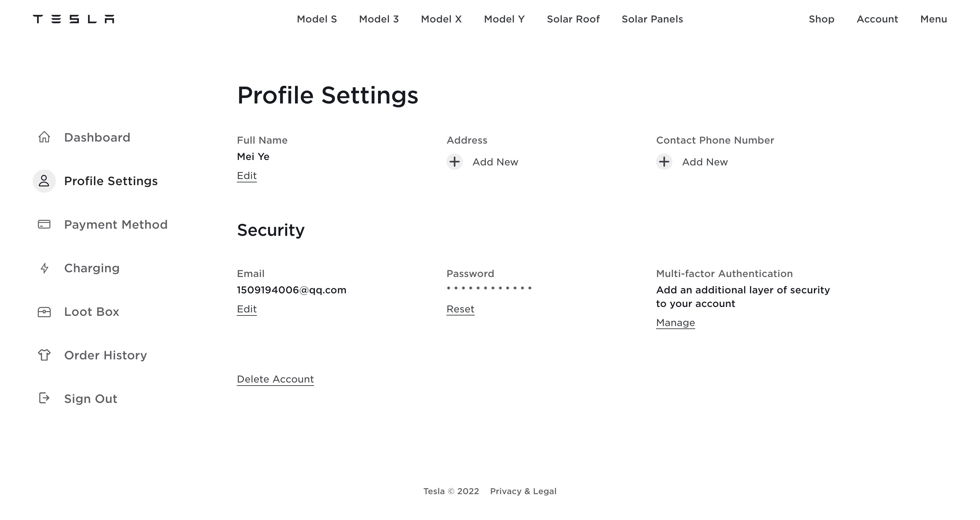Click the Multi-factor Authentication label
Viewport: 980px width, 520px height.
coord(724,274)
